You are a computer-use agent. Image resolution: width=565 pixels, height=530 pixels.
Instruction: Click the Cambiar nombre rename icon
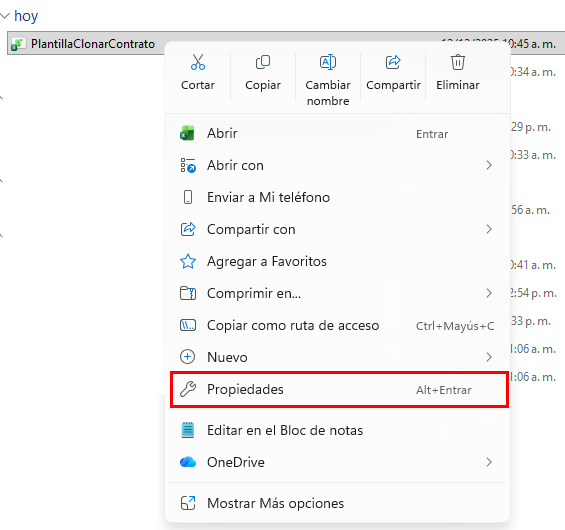pyautogui.click(x=328, y=62)
